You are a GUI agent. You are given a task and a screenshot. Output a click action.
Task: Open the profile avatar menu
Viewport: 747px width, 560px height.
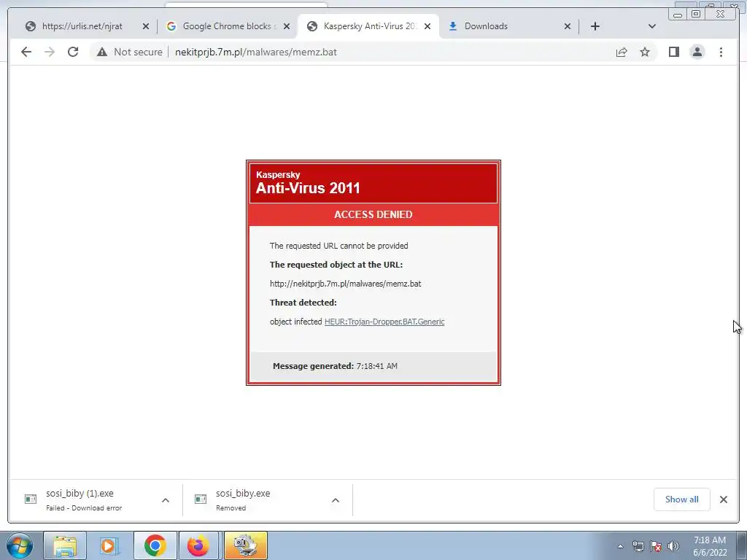(697, 52)
